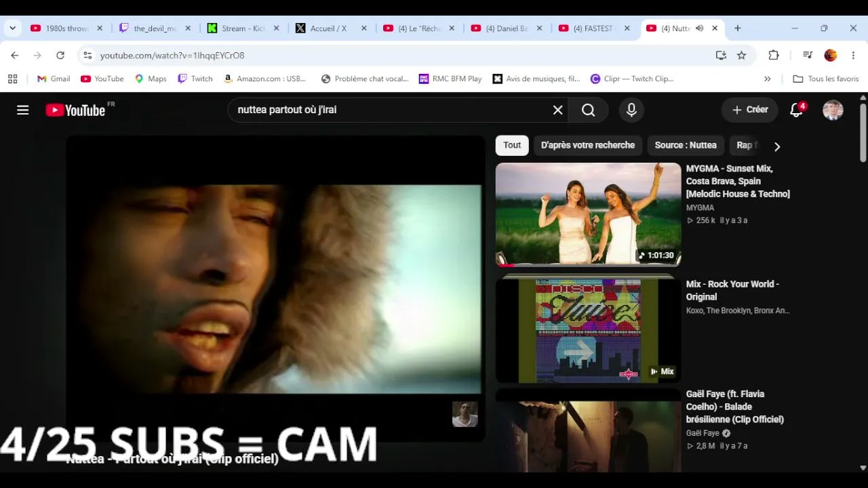868x488 pixels.
Task: Open a new browser tab
Action: point(738,28)
